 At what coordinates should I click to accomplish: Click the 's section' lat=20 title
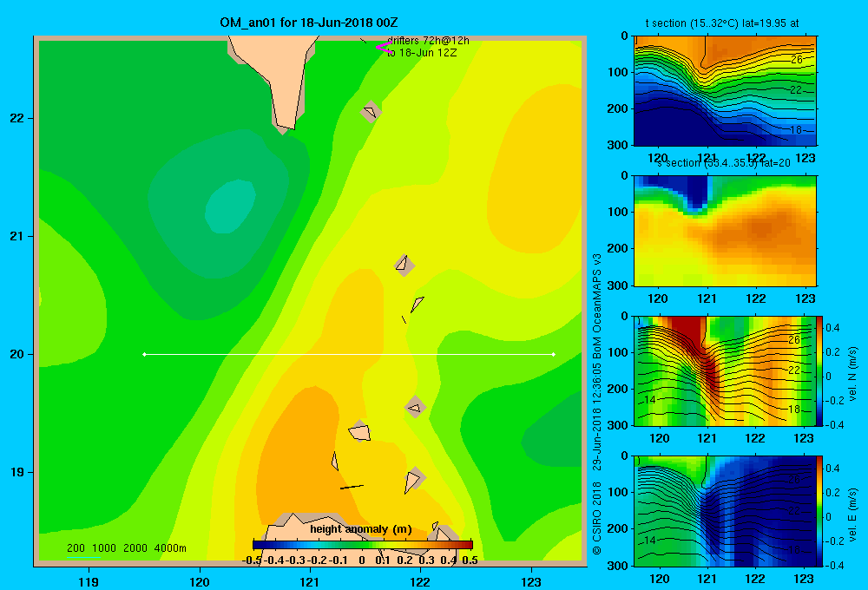click(x=724, y=163)
